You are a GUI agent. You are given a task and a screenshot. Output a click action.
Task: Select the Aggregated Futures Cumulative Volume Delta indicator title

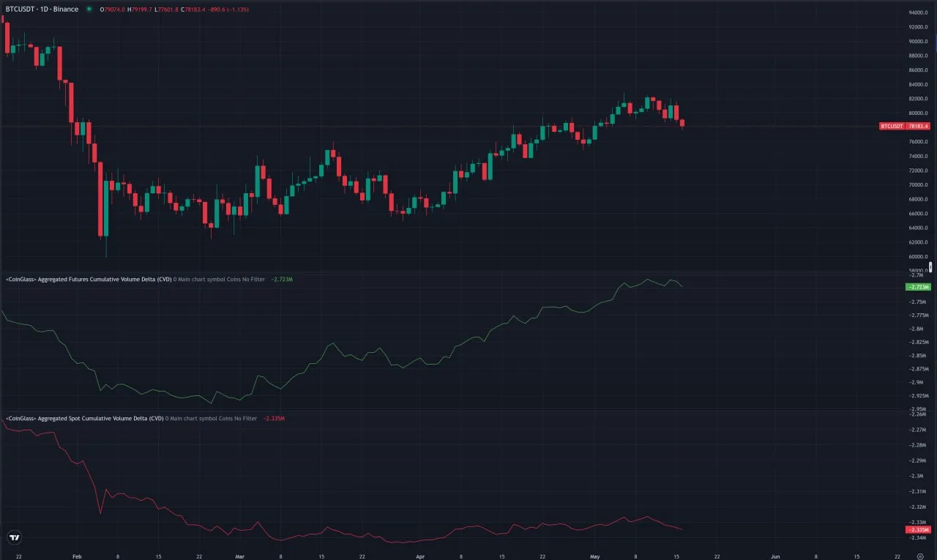click(x=89, y=280)
